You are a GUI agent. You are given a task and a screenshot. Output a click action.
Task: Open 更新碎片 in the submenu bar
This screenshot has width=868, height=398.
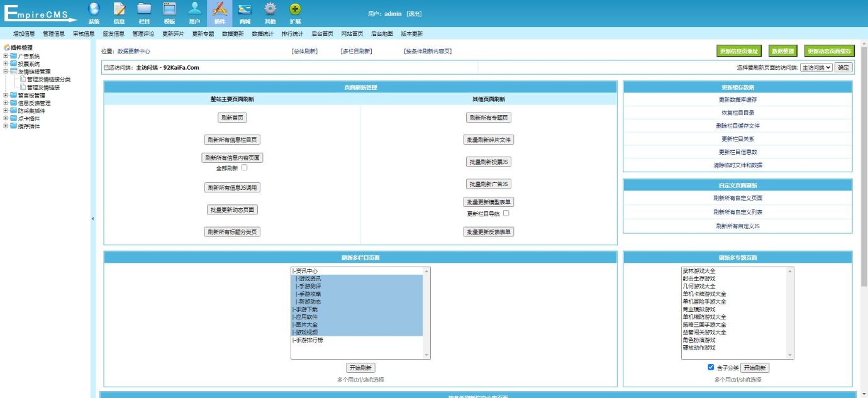coord(173,33)
